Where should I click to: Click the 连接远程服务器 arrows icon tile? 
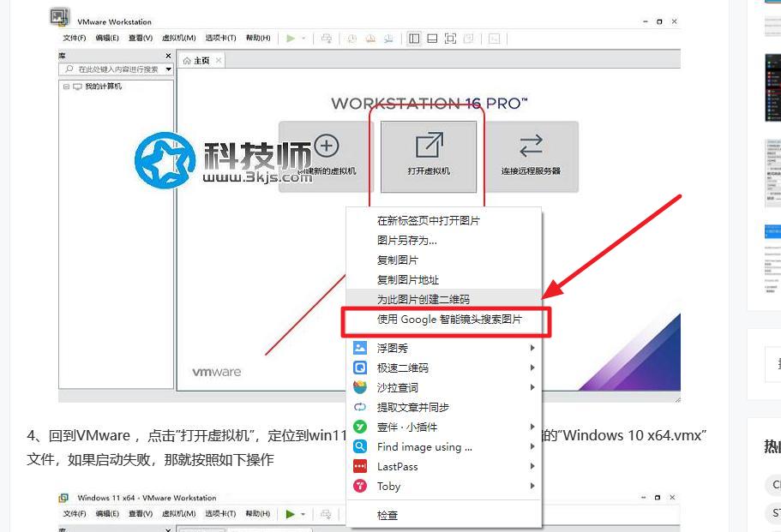point(531,157)
